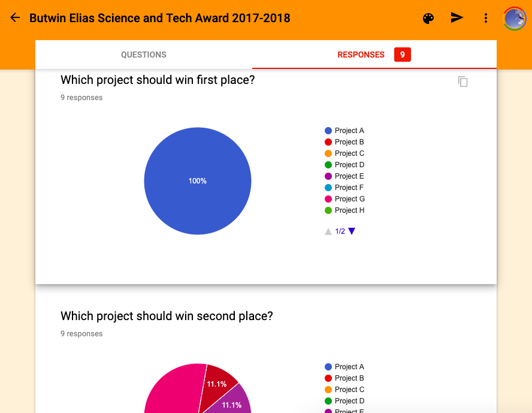Click Project A in the second place legend

tap(349, 367)
